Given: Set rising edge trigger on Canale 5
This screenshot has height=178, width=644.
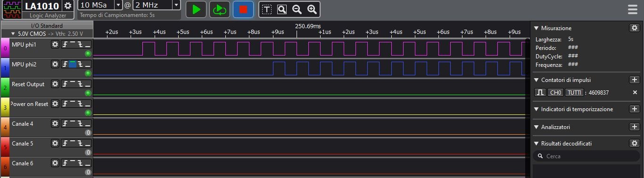Looking at the screenshot, I should (65, 143).
